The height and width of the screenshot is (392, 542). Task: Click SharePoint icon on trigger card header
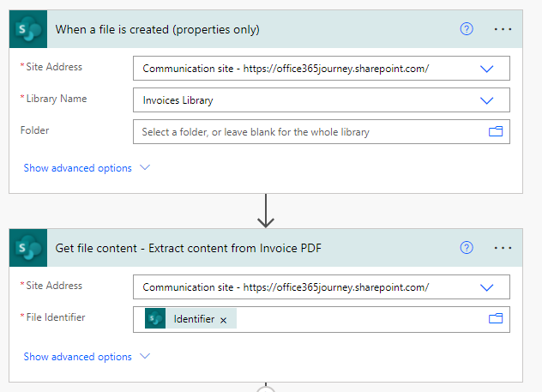tap(28, 29)
